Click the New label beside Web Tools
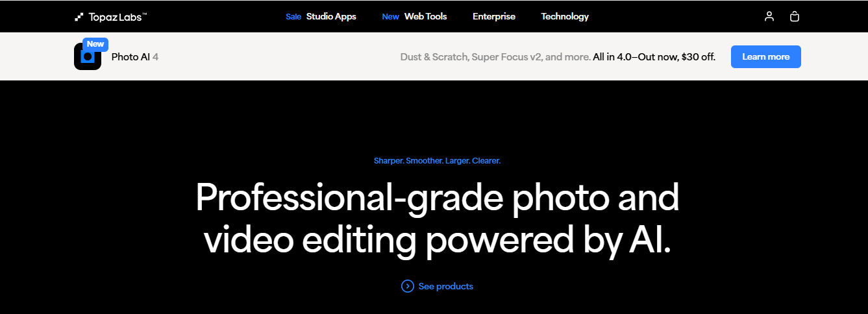 (390, 17)
